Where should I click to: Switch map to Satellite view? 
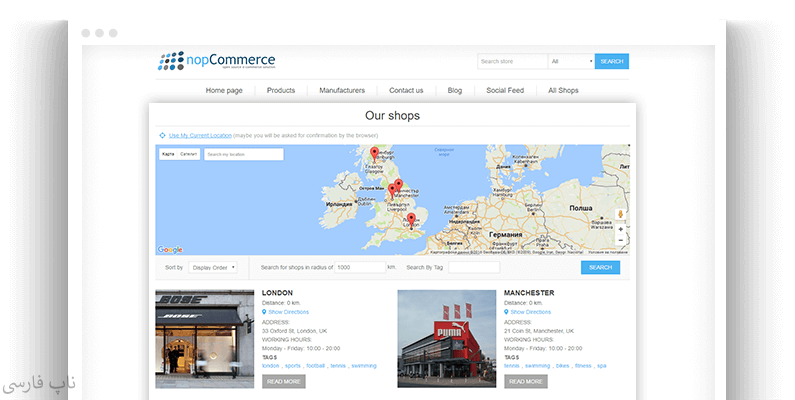[x=188, y=154]
